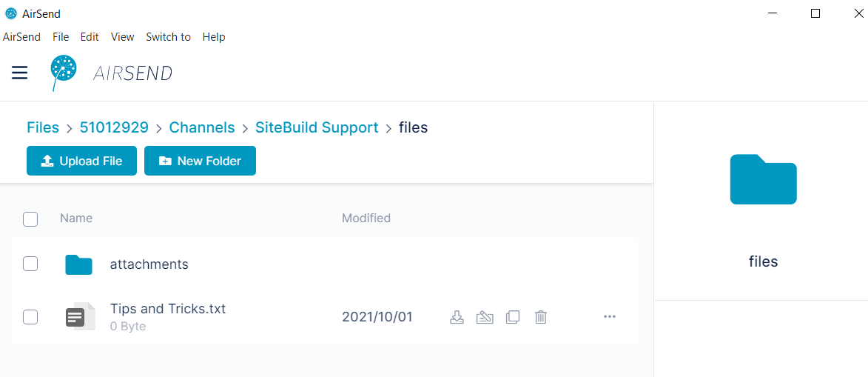Rename Tips and Tricks.txt with edit icon

(x=485, y=317)
